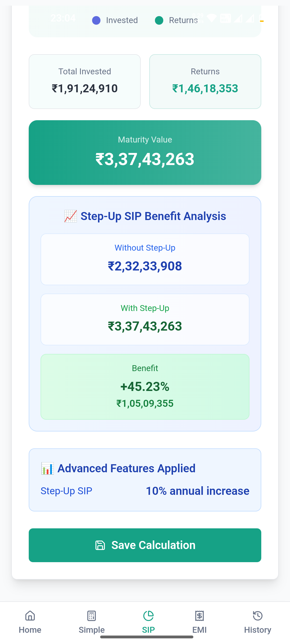Tap the Simple calculator icon
This screenshot has width=290, height=644.
92,616
